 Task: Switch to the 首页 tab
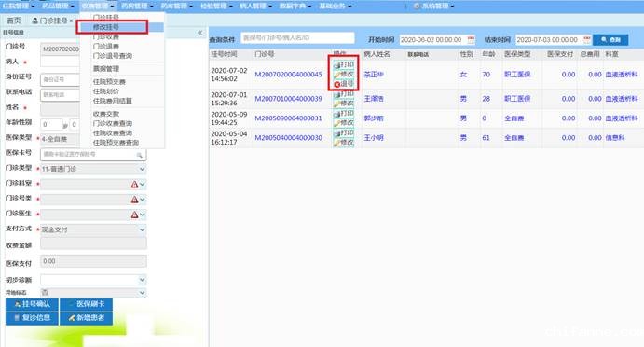14,21
